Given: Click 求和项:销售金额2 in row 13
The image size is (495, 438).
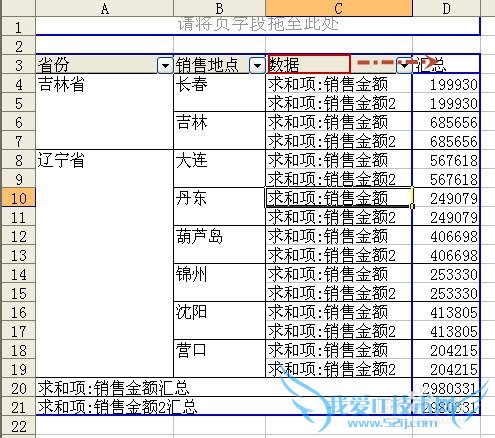Looking at the screenshot, I should pyautogui.click(x=339, y=255).
